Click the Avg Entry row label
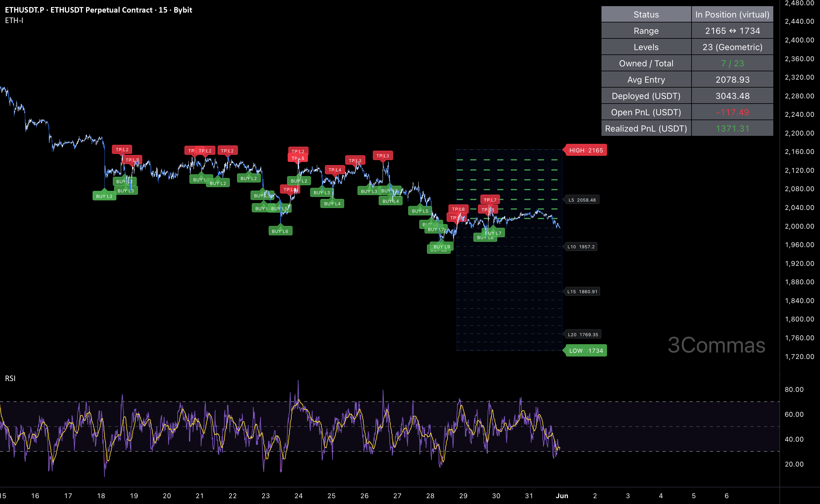The image size is (820, 504). 646,80
